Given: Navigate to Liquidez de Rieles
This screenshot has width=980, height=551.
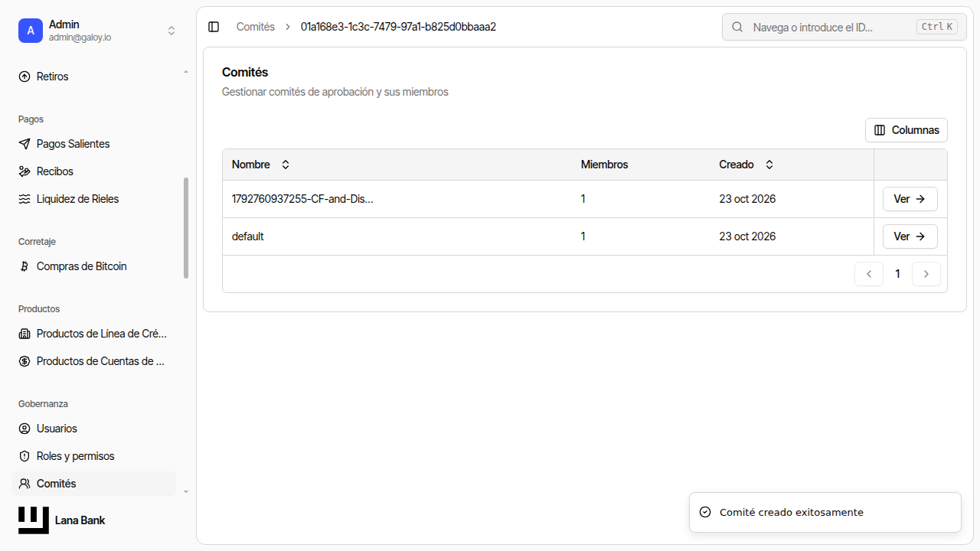Looking at the screenshot, I should coord(94,199).
